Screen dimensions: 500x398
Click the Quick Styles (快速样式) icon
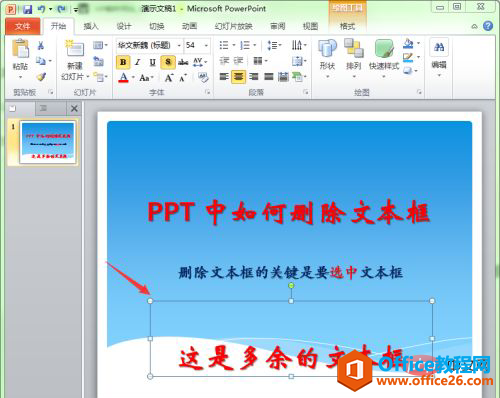(384, 49)
